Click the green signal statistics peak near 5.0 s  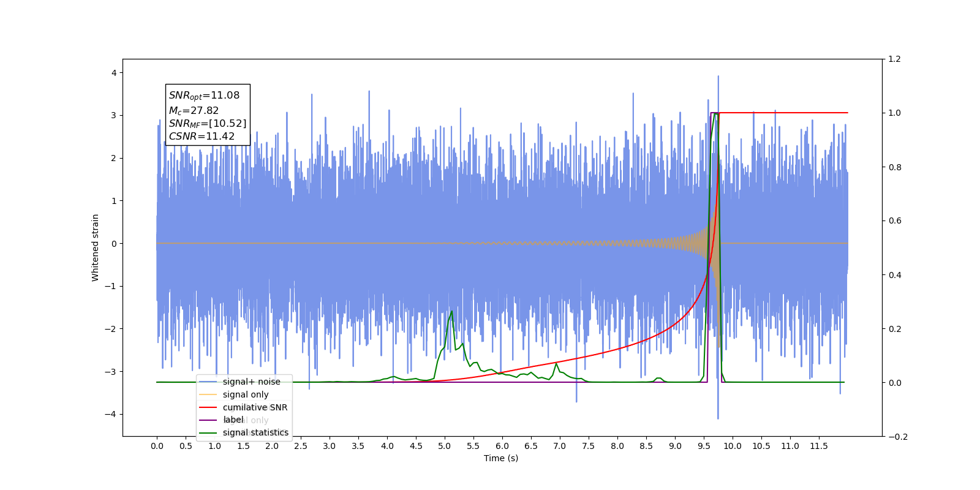click(x=452, y=312)
